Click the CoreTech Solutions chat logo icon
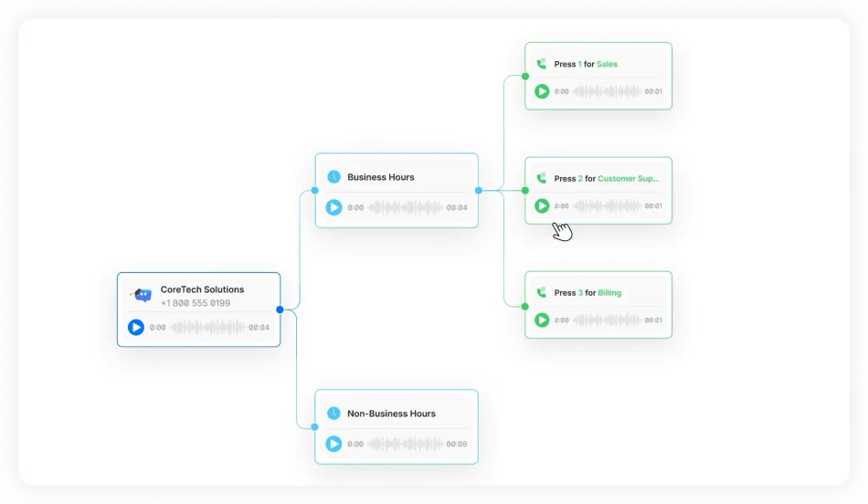The width and height of the screenshot is (868, 504). pos(142,295)
